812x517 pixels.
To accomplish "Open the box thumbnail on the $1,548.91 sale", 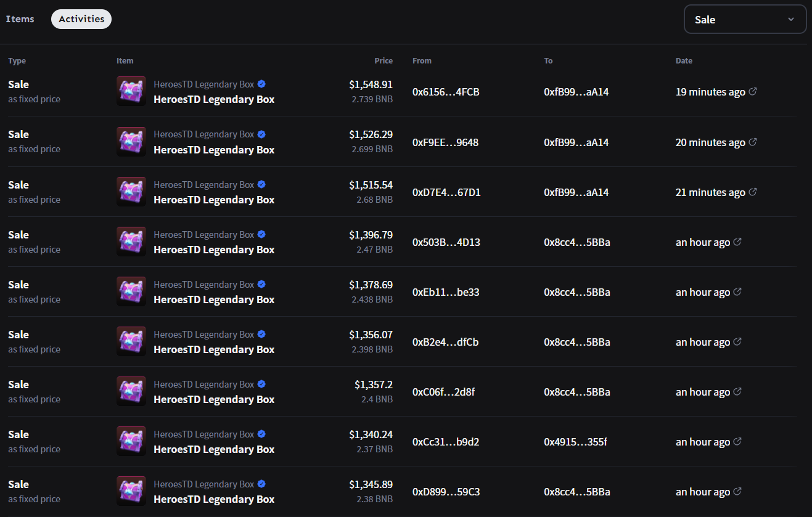I will point(131,91).
